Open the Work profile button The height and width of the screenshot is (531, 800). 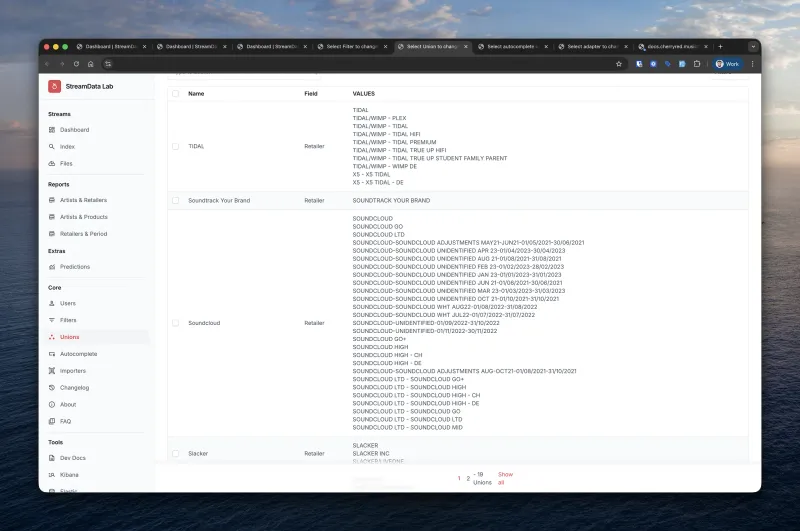point(728,64)
